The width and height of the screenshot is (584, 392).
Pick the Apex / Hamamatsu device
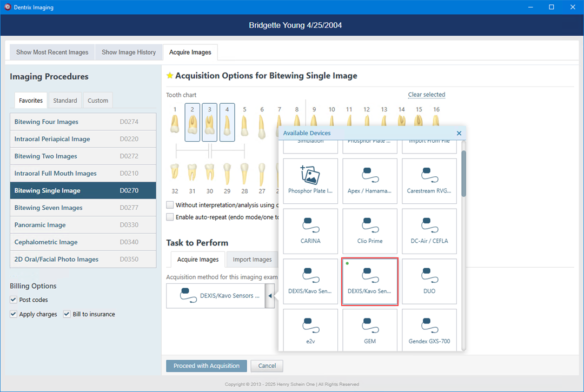tap(369, 181)
